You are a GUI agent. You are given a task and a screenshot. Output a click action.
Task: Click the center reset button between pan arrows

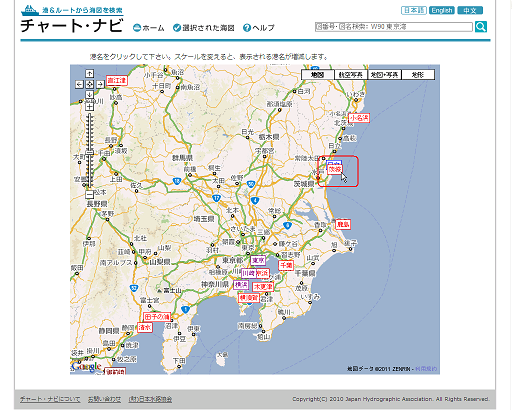coord(89,84)
